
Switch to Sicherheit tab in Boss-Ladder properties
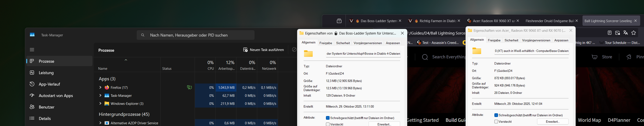coord(343,43)
